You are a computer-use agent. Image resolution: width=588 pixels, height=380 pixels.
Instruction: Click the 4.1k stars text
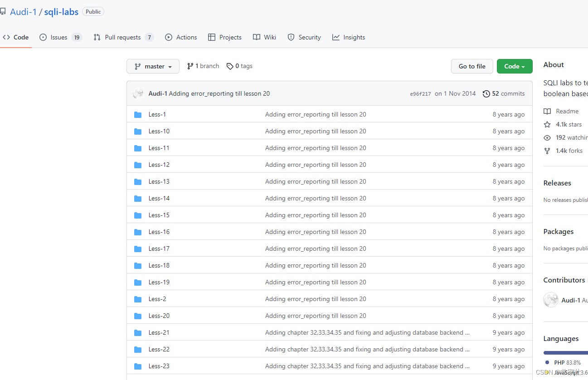pyautogui.click(x=569, y=124)
